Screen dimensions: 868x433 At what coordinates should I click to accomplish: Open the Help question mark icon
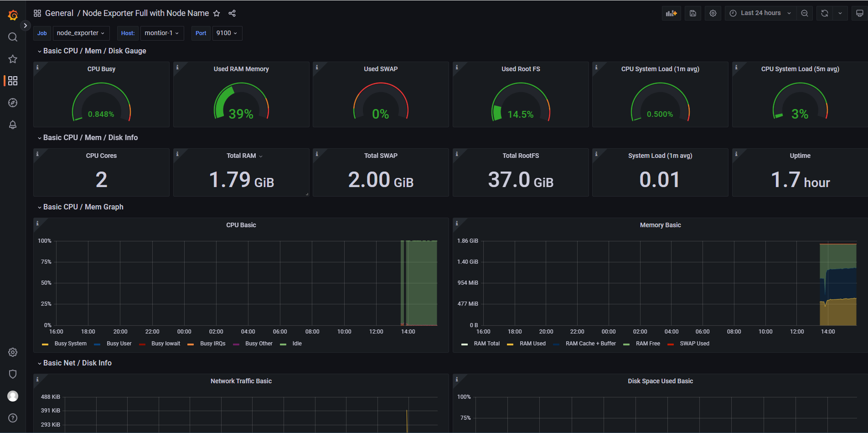pos(13,418)
